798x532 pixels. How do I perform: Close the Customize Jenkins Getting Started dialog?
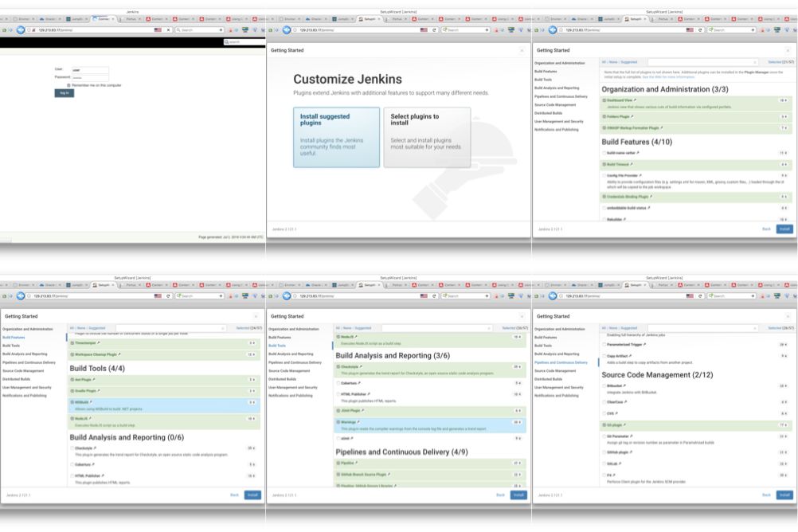[522, 50]
